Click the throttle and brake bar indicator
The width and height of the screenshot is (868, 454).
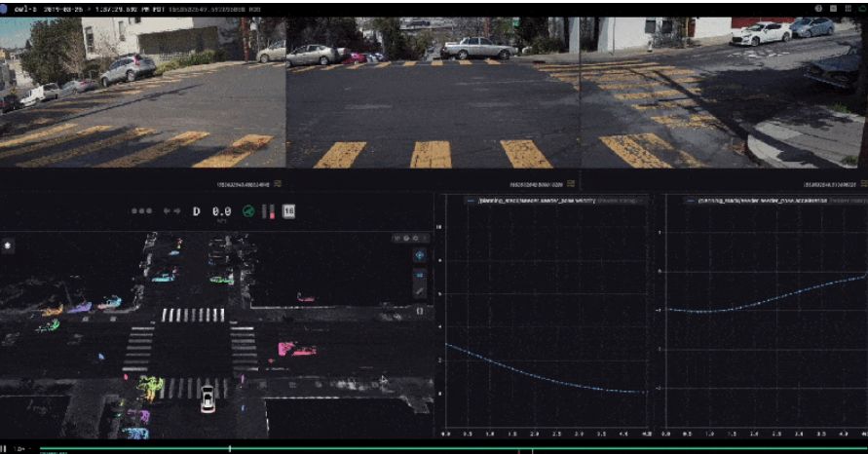pyautogui.click(x=269, y=211)
